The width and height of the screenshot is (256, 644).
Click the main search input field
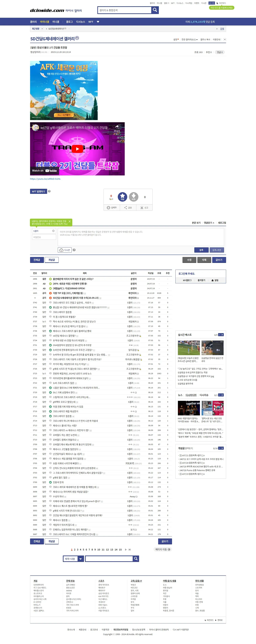[124, 10]
